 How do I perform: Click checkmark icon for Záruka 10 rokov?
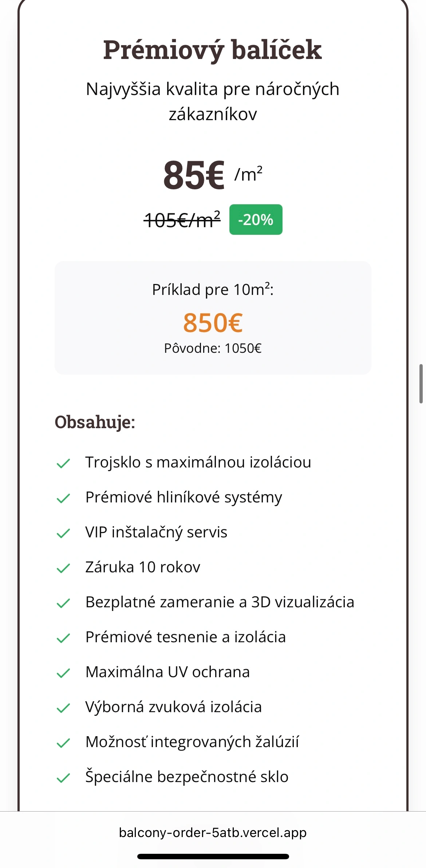tap(63, 568)
